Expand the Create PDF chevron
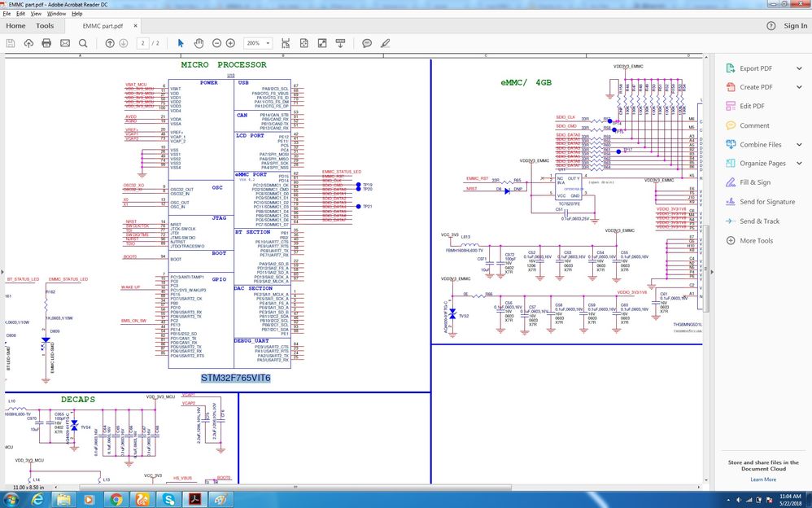The image size is (812, 508). (799, 87)
